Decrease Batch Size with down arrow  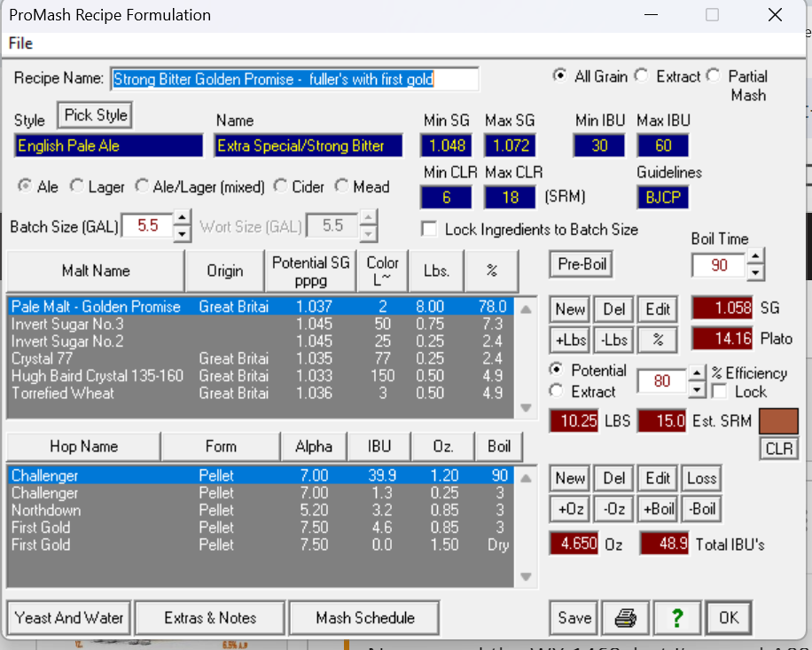click(x=182, y=233)
